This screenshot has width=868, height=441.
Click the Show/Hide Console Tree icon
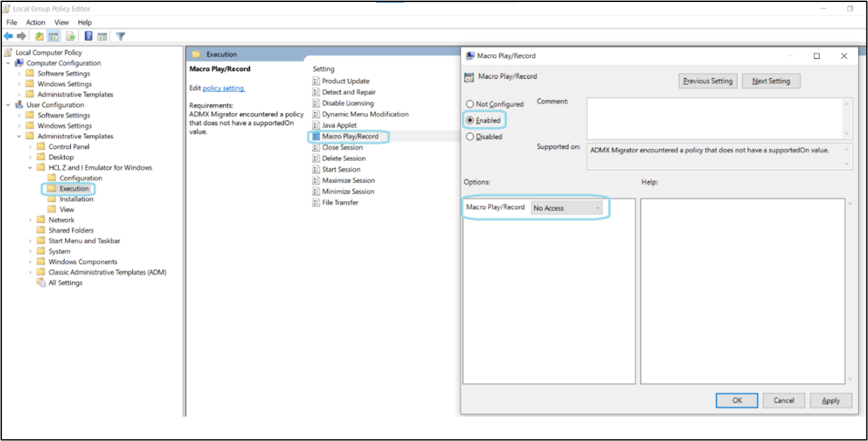(x=53, y=36)
